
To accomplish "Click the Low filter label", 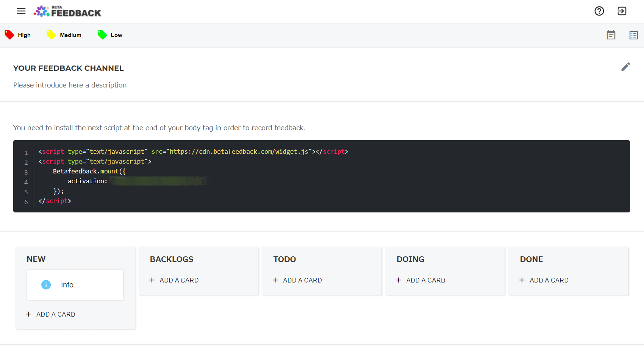I will (x=116, y=35).
